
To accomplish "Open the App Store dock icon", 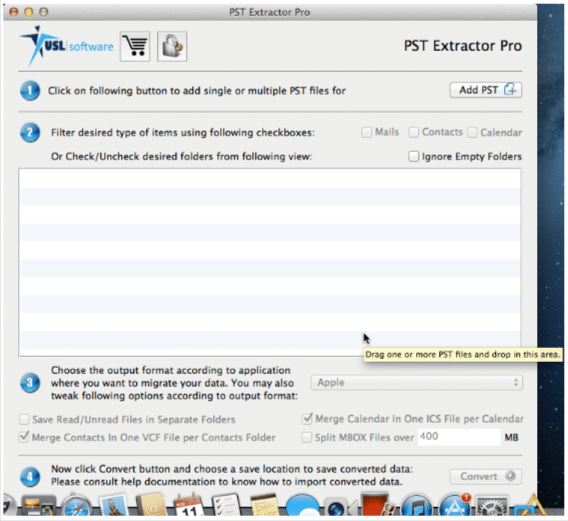I will point(454,505).
